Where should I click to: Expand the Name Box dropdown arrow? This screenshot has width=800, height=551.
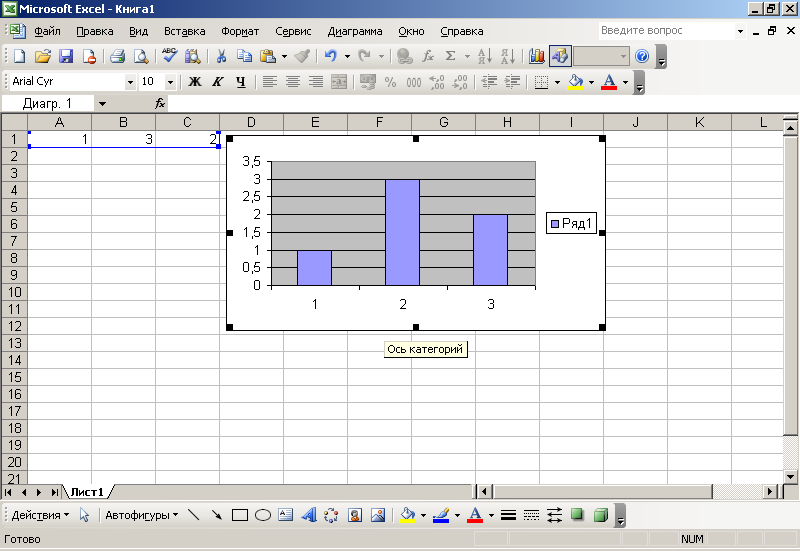[102, 103]
